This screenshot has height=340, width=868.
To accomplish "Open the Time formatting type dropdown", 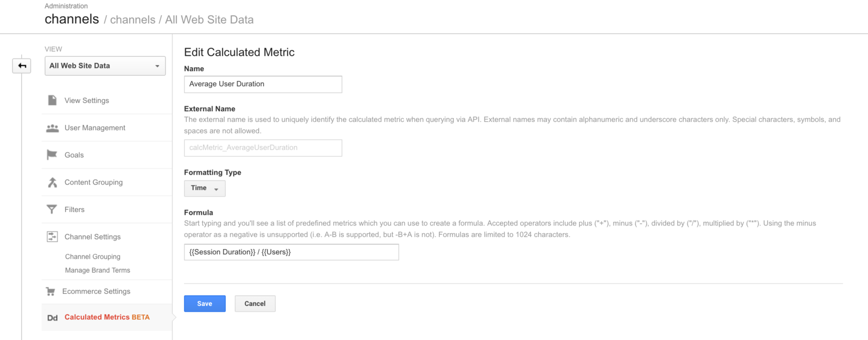I will 205,188.
